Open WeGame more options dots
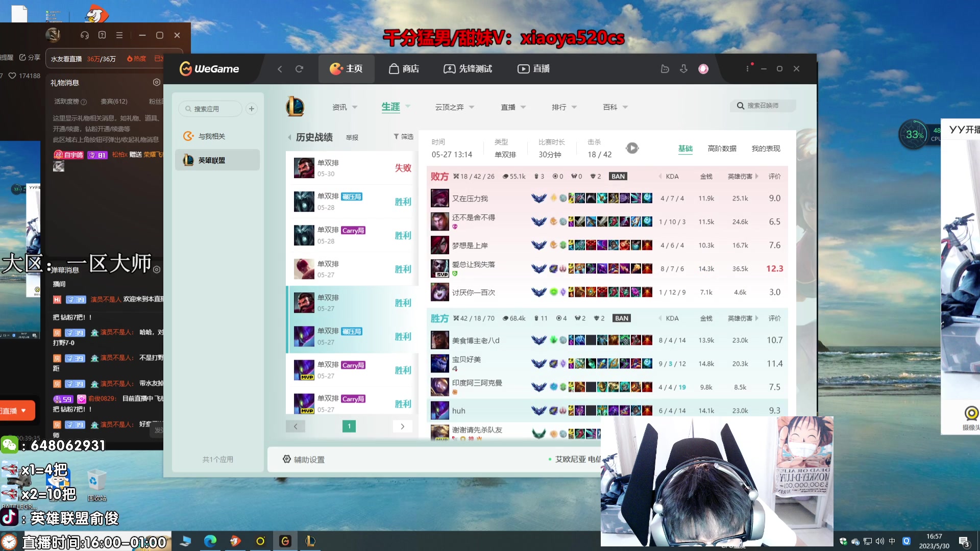Image resolution: width=980 pixels, height=551 pixels. [x=748, y=68]
